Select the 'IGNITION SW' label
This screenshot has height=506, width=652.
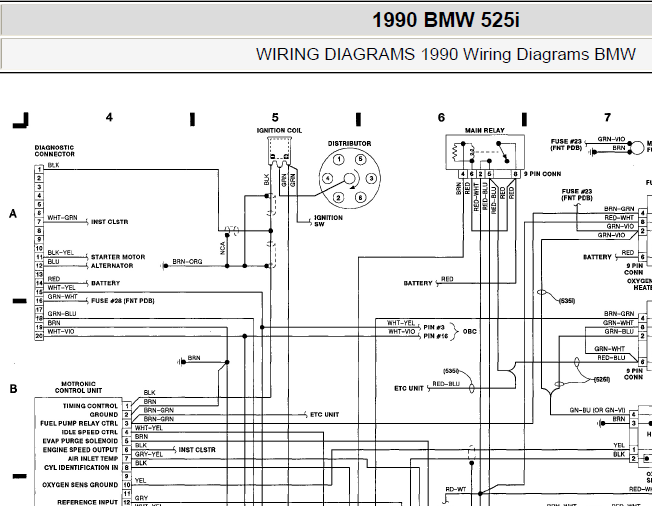point(328,221)
